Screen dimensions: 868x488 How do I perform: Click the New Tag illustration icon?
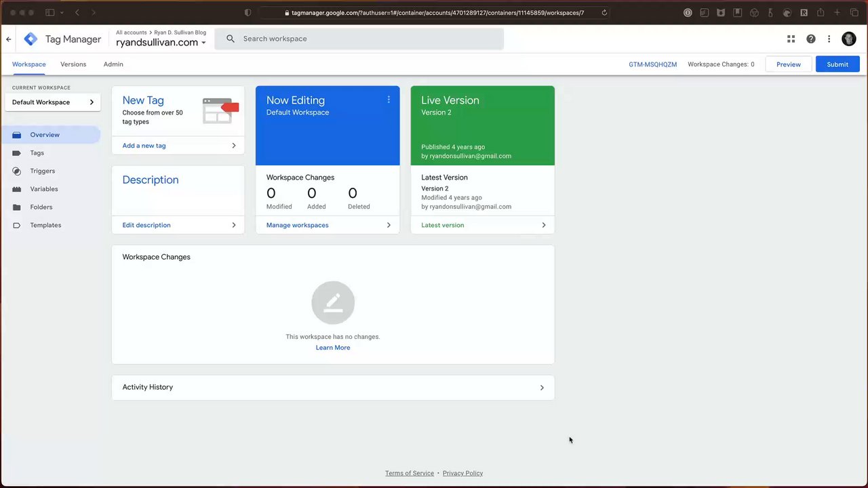220,110
